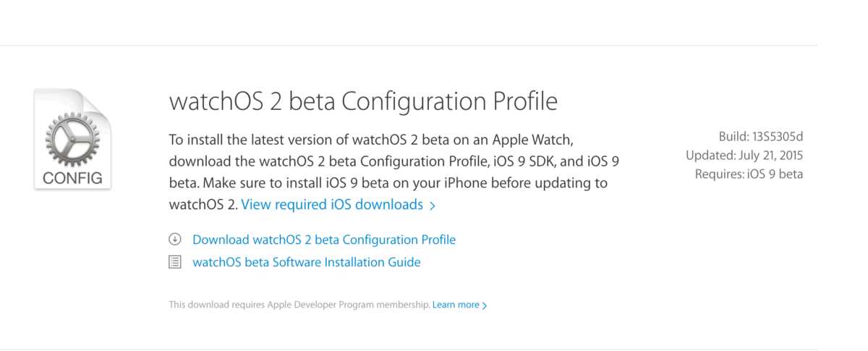Follow the "Learn more" membership link
The width and height of the screenshot is (868, 351).
(456, 305)
